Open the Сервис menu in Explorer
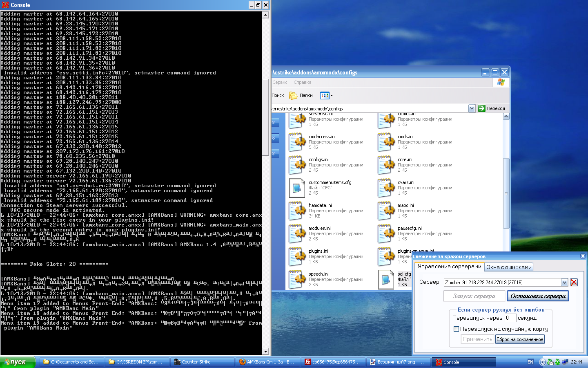 coord(280,82)
